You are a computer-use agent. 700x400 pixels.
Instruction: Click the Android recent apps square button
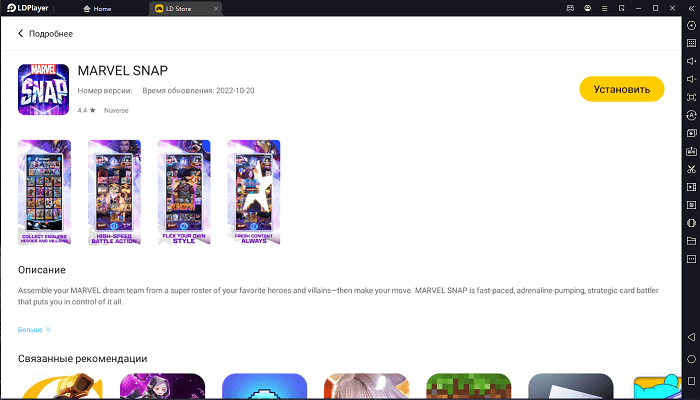[x=691, y=381]
